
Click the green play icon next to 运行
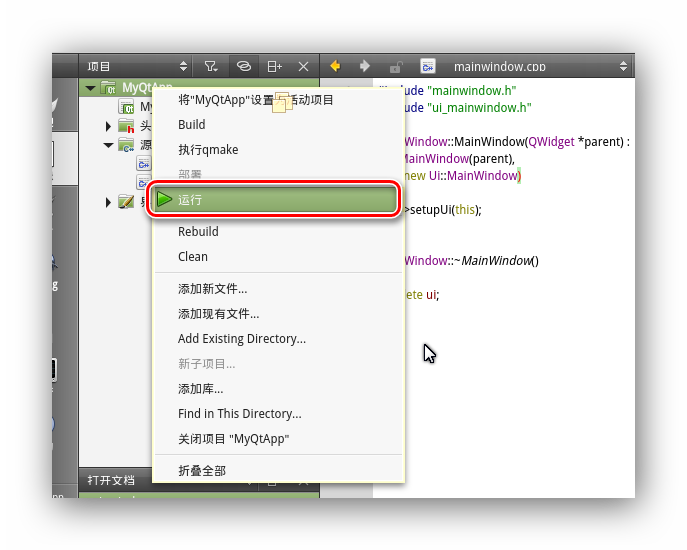[x=164, y=199]
